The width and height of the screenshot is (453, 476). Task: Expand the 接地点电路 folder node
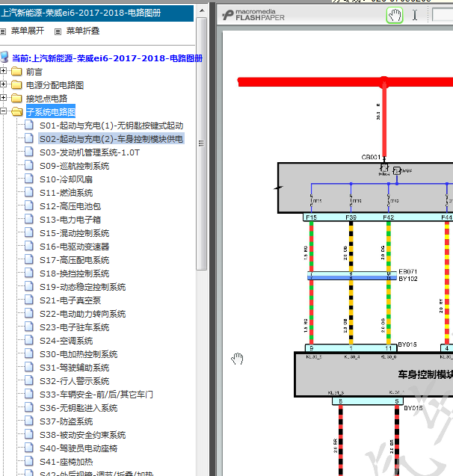3,97
